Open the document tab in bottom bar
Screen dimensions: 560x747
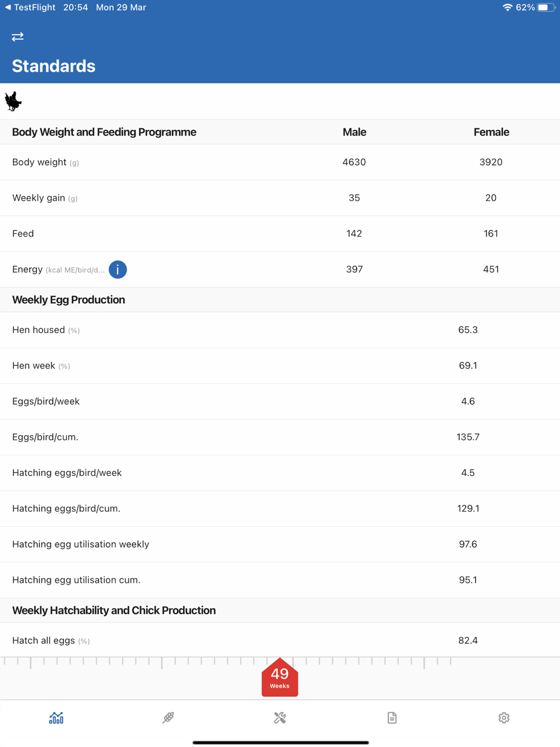(392, 717)
